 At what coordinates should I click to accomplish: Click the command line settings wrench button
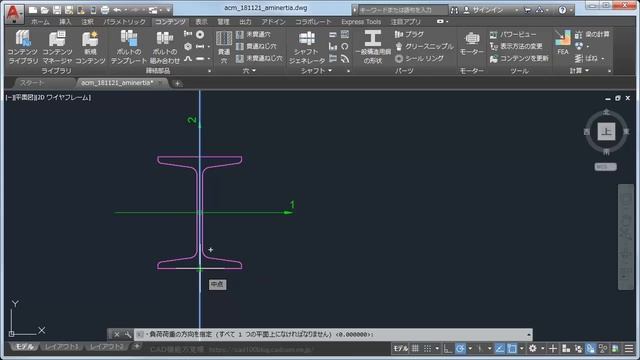tap(127, 335)
